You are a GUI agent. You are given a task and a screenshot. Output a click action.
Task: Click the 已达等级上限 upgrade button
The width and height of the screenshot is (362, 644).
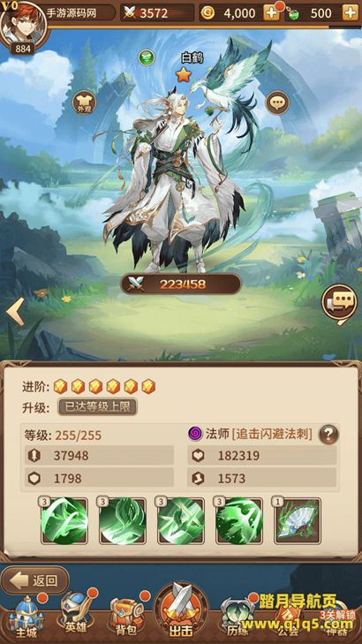tap(98, 407)
